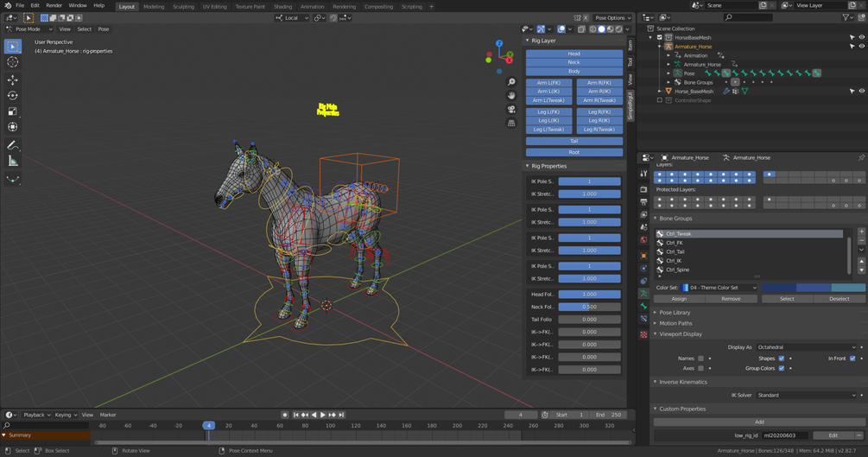The width and height of the screenshot is (868, 457).
Task: Switch perspective/orthographic with grid icon
Action: [511, 123]
